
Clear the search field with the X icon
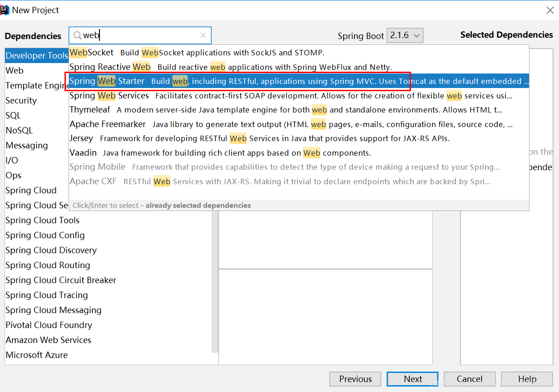pyautogui.click(x=203, y=35)
